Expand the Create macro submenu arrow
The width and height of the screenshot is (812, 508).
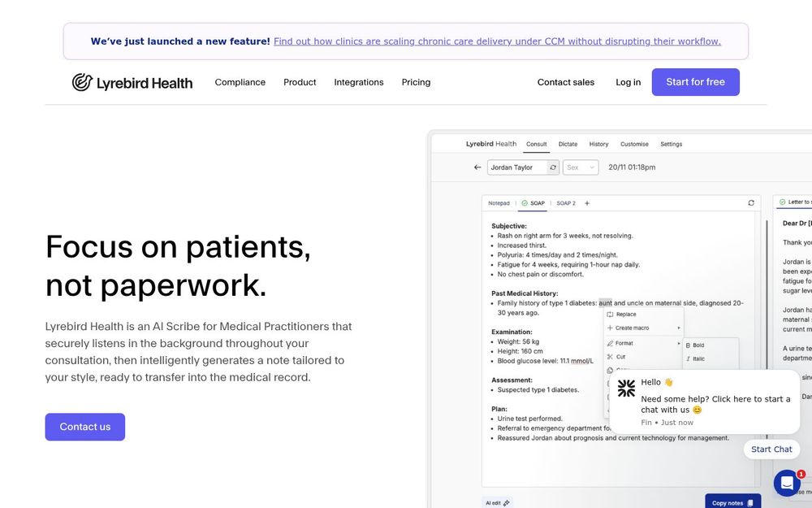678,328
